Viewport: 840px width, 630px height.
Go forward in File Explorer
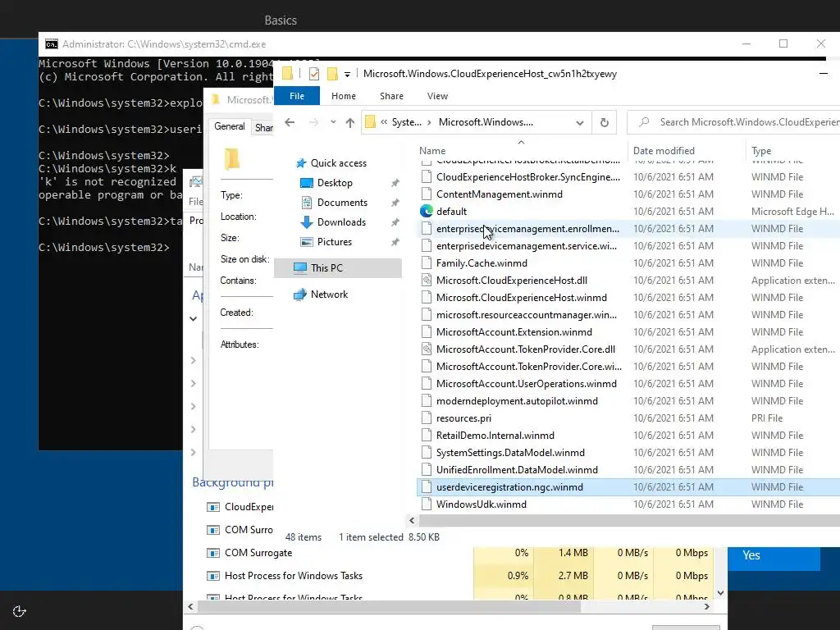pos(313,123)
